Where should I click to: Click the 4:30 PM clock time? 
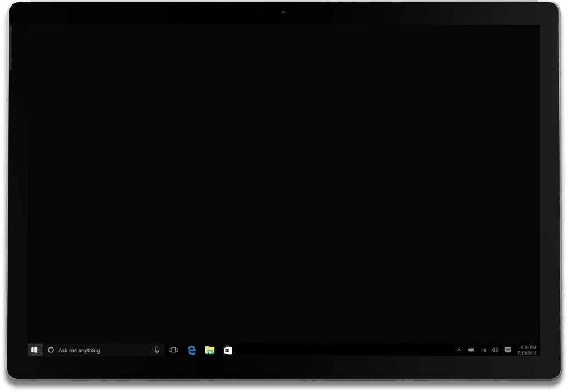[528, 347]
